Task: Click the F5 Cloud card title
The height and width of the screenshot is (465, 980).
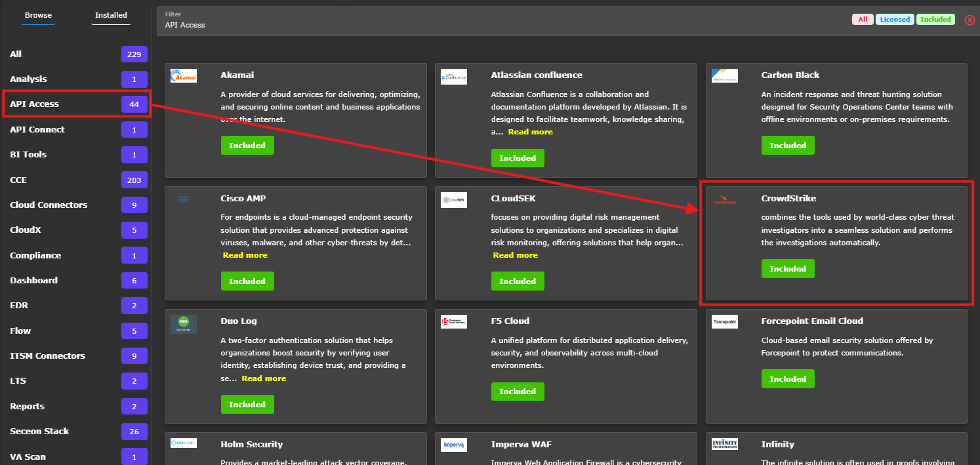Action: click(x=510, y=321)
